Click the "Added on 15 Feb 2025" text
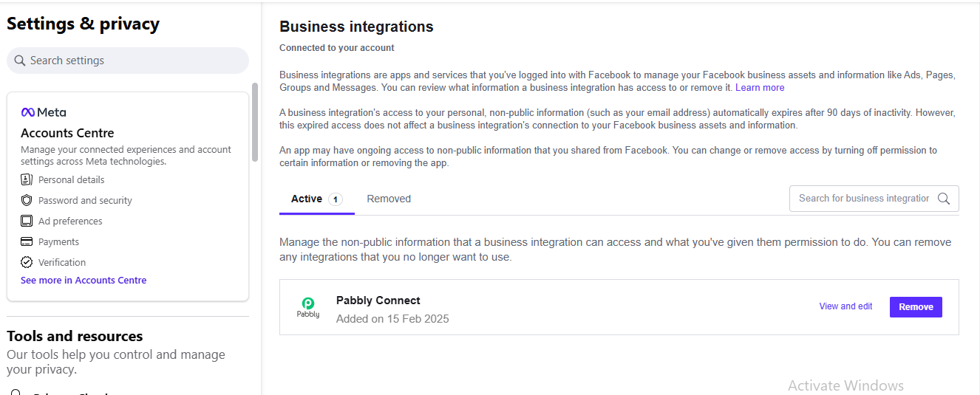The height and width of the screenshot is (395, 980). (392, 319)
